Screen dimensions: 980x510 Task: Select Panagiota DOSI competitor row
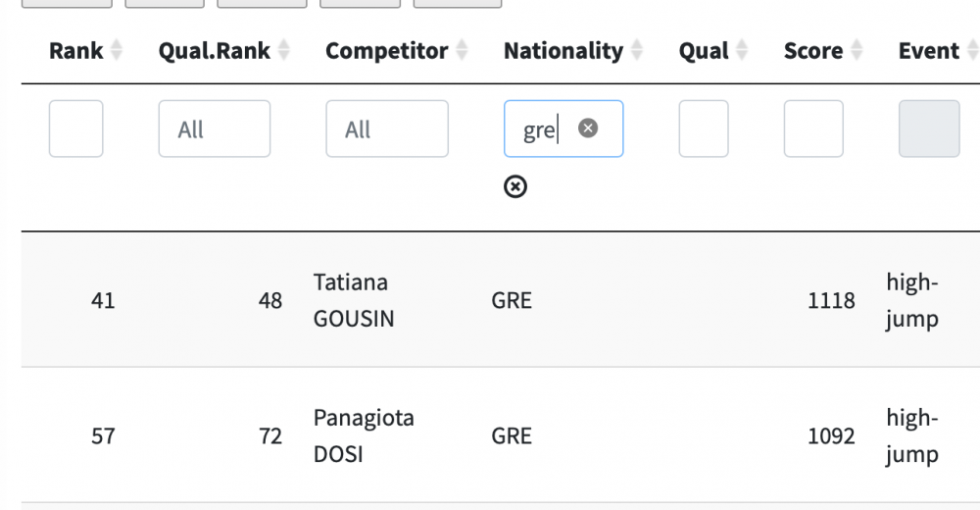(363, 435)
